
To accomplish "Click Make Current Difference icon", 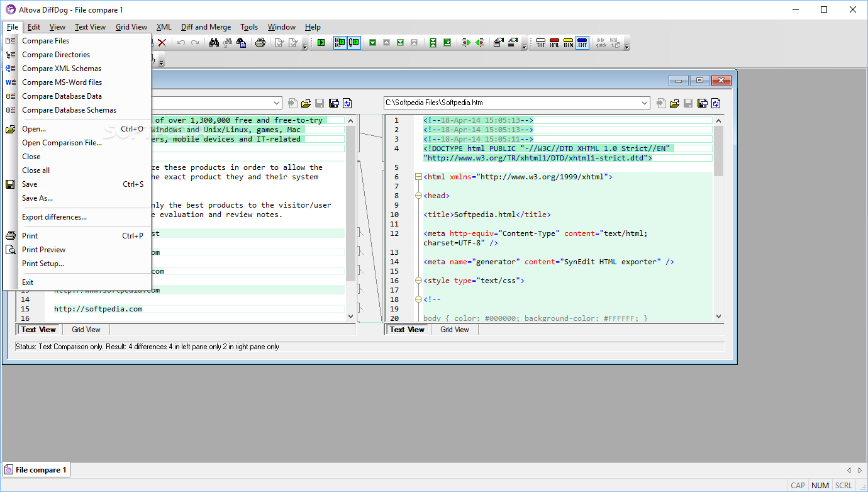I will pyautogui.click(x=447, y=42).
